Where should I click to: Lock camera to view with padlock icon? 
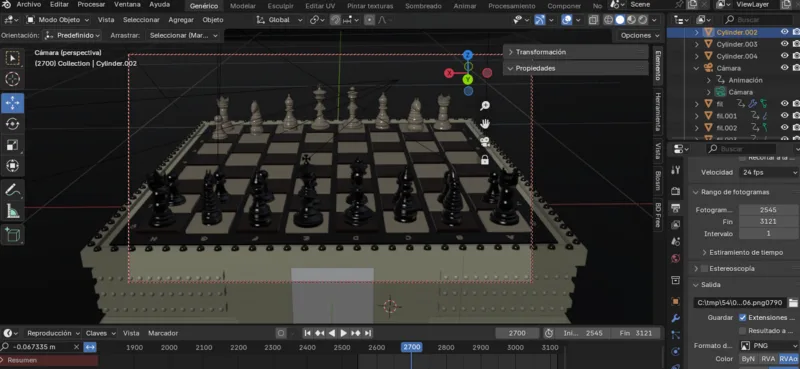485,160
